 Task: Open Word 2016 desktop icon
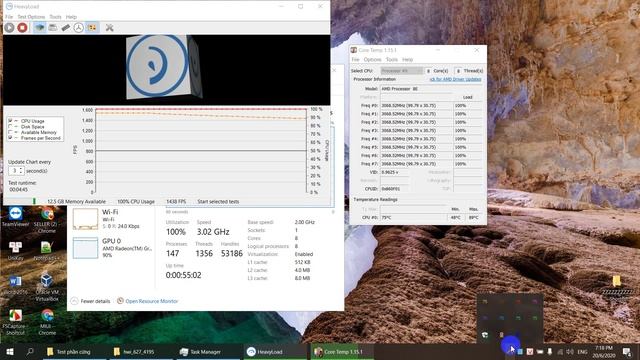point(16,284)
